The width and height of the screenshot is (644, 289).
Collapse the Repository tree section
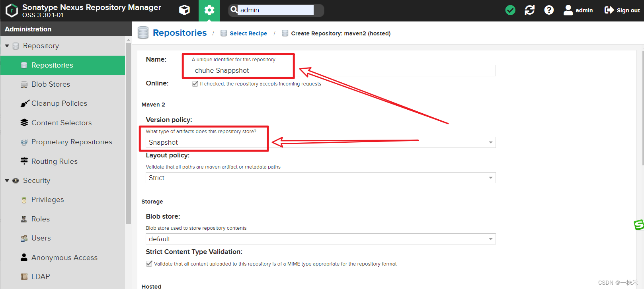click(7, 46)
